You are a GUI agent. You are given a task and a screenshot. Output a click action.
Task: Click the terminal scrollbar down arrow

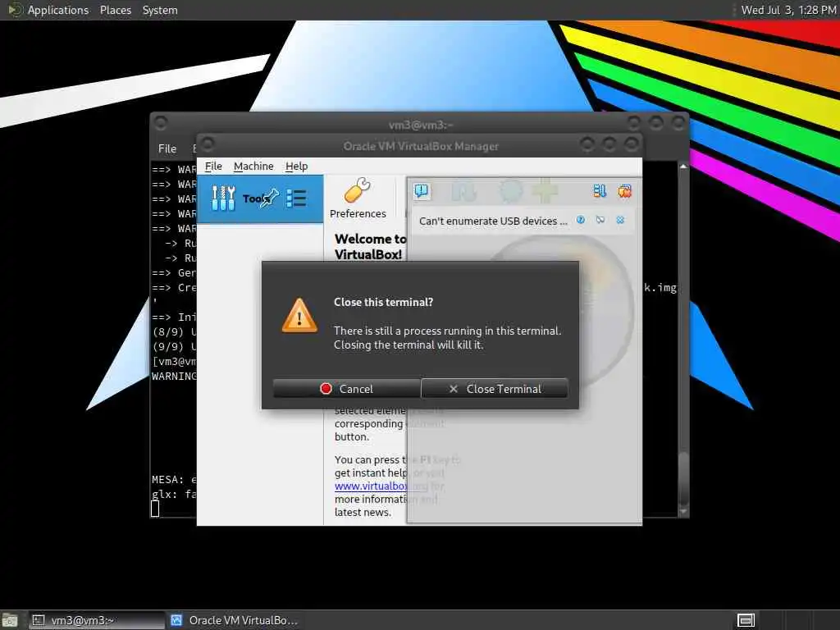point(683,512)
